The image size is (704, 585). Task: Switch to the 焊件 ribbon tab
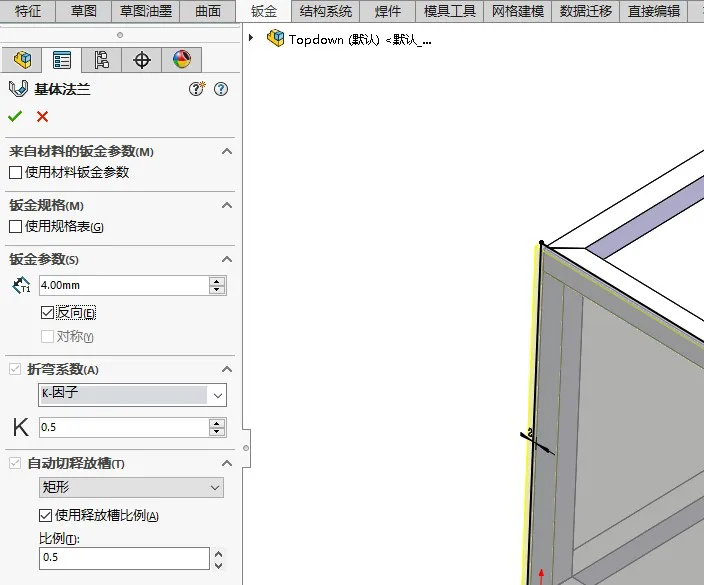pyautogui.click(x=388, y=11)
